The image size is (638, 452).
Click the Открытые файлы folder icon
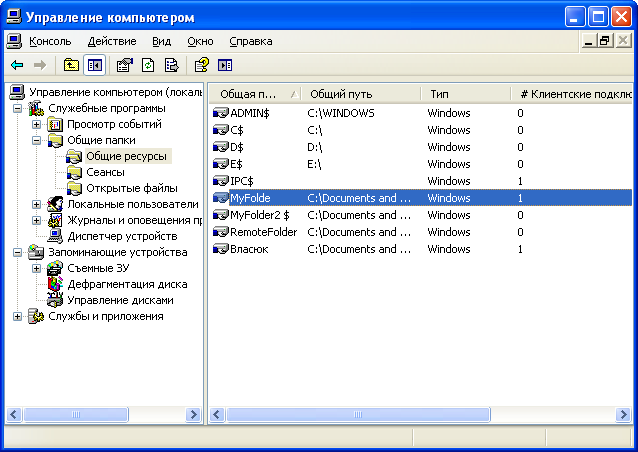74,188
